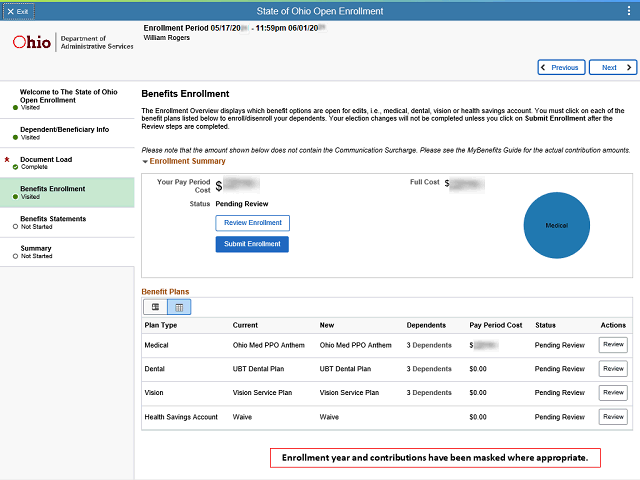
Task: Click the Current column header
Action: pos(245,325)
